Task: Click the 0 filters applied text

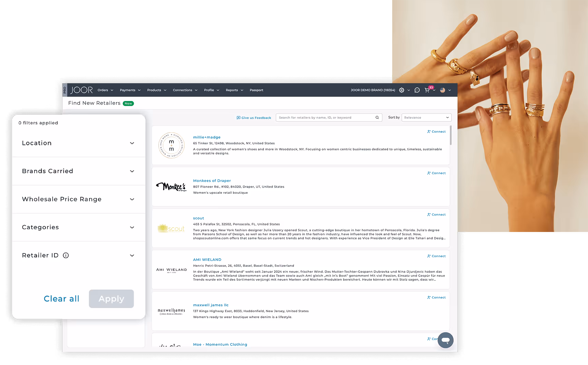Action: [38, 123]
